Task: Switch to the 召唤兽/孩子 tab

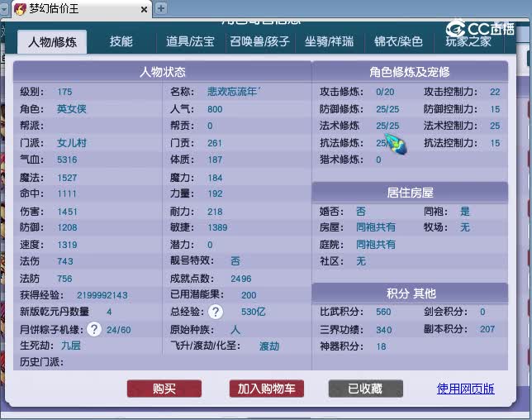Action: click(260, 41)
